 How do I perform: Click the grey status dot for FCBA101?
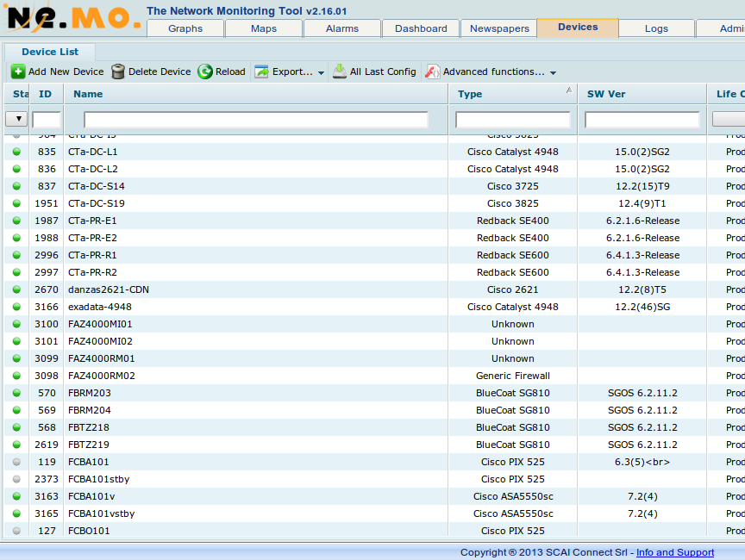[x=16, y=462]
